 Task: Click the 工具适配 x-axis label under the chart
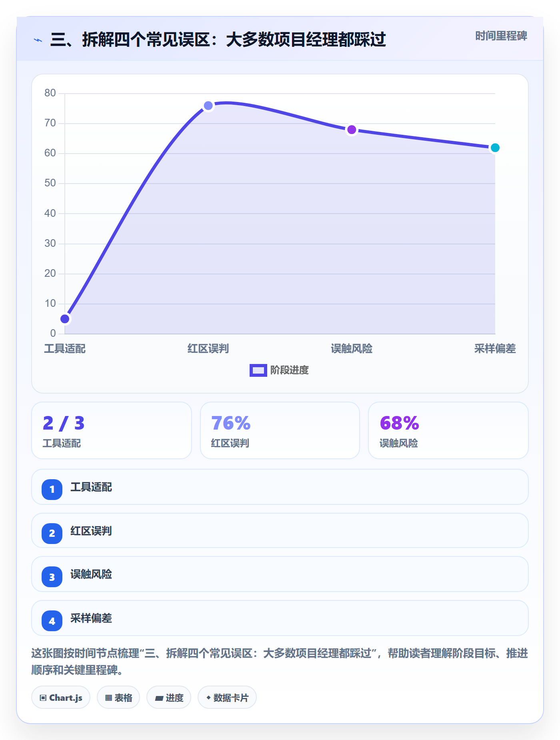click(65, 349)
